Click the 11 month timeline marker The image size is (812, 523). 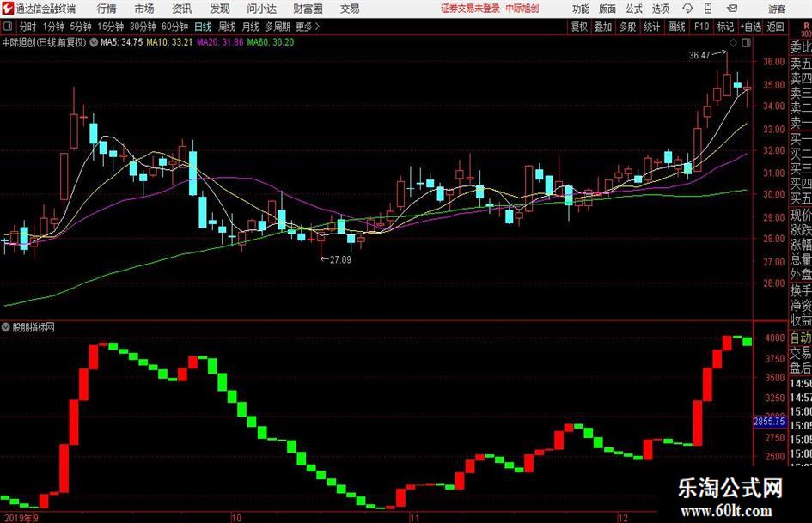coord(414,518)
